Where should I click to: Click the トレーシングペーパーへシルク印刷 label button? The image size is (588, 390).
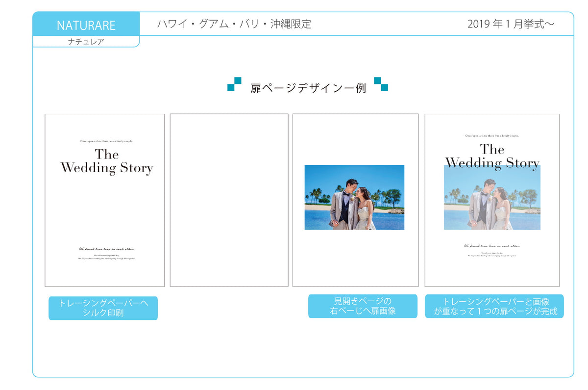[x=103, y=308]
